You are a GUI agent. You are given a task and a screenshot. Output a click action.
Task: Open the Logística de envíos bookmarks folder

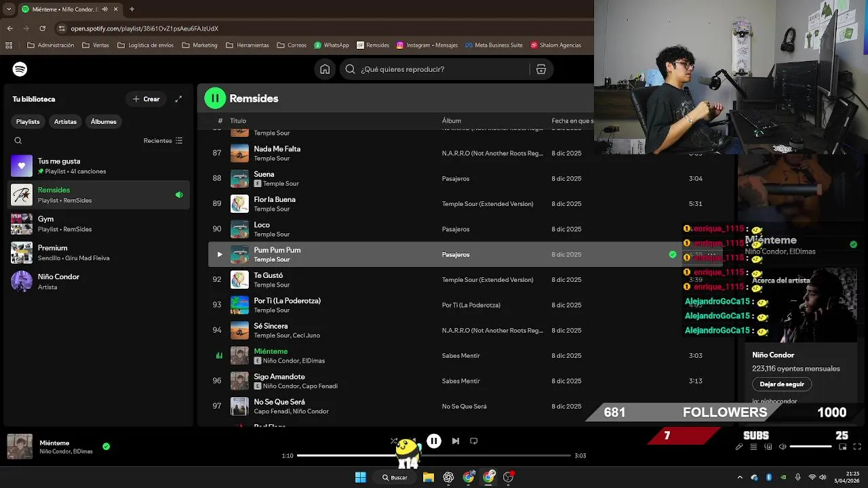coord(145,45)
